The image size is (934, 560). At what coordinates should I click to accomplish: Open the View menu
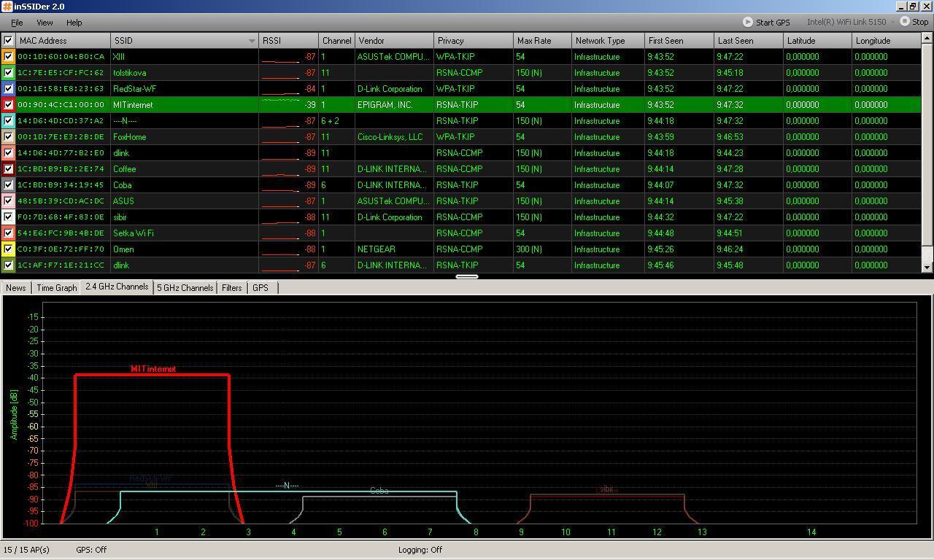[x=45, y=23]
